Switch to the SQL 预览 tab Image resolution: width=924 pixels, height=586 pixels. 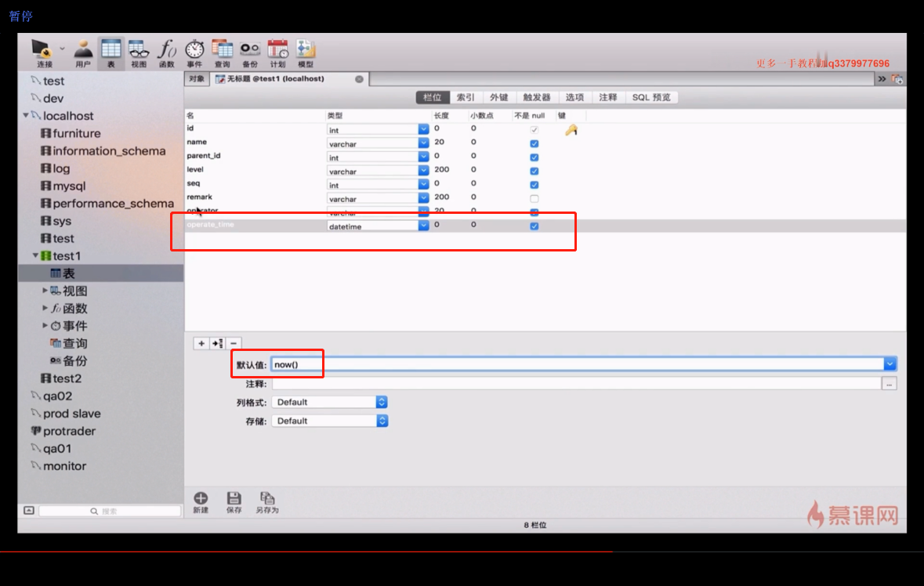pos(651,97)
